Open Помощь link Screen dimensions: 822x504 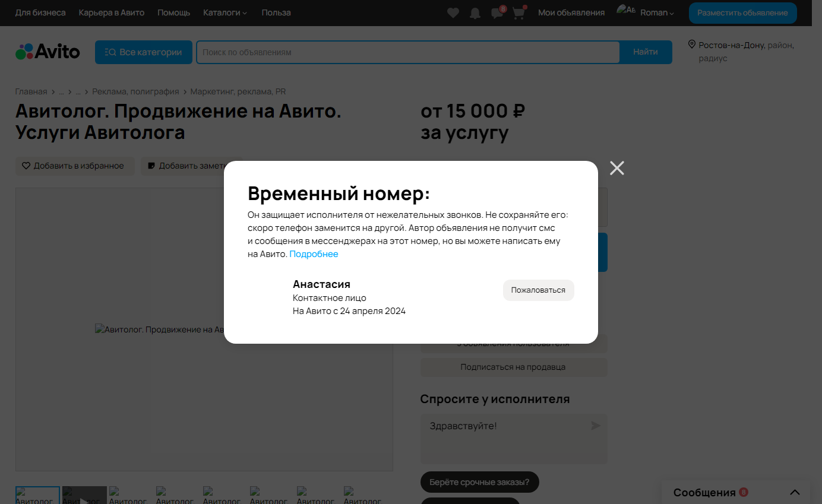pyautogui.click(x=174, y=12)
